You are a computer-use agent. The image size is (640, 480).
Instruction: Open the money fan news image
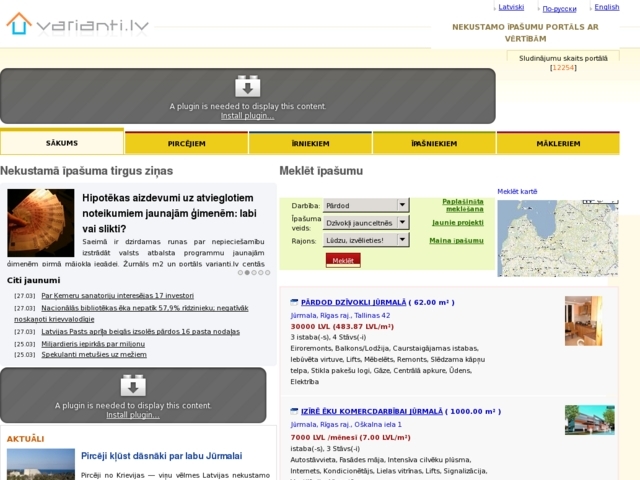coord(41,222)
